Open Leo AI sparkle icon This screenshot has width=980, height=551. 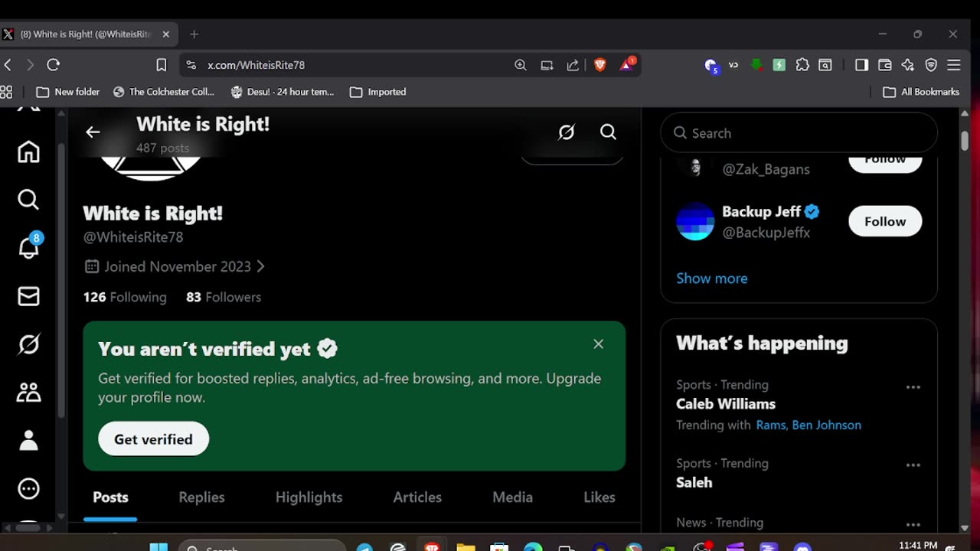click(908, 65)
